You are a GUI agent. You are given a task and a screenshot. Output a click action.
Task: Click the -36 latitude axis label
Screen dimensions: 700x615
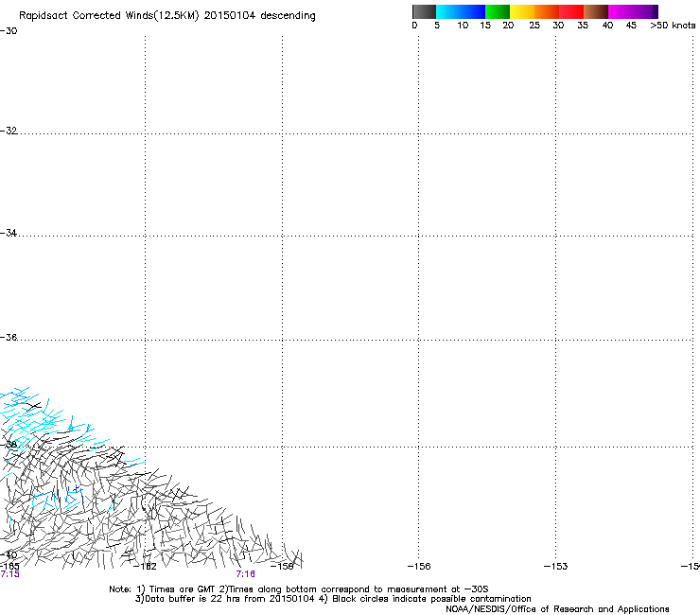9,337
